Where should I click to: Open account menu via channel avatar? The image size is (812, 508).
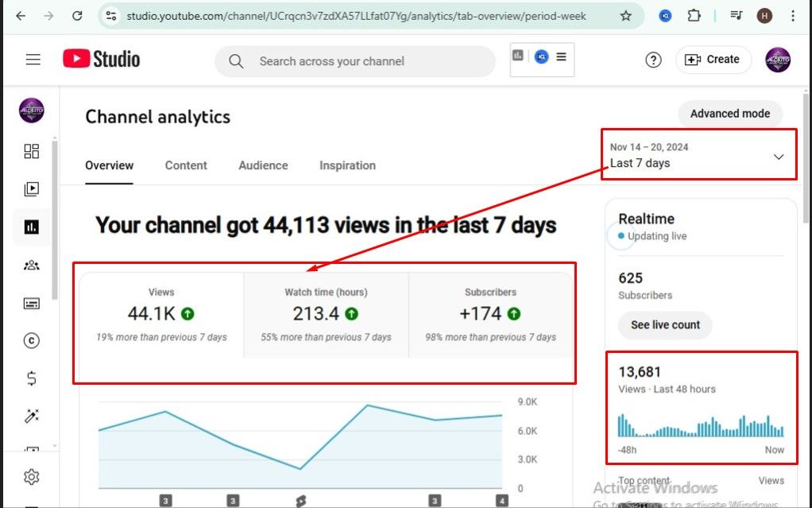click(x=777, y=60)
